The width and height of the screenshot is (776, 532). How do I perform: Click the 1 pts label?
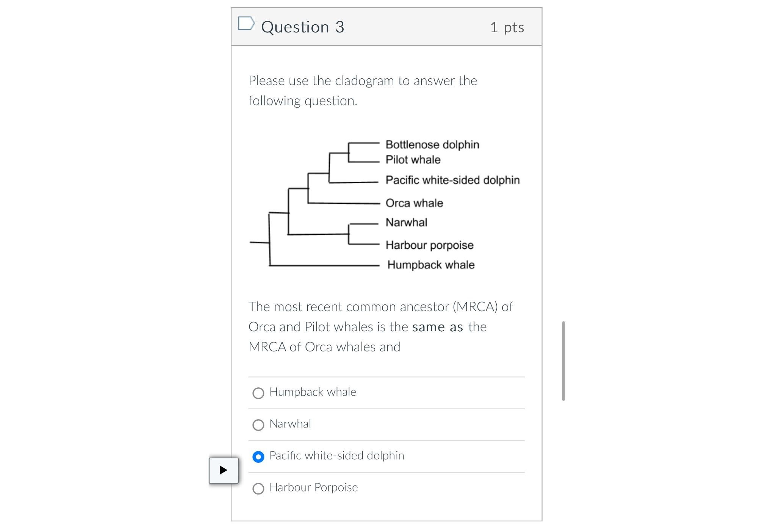tap(507, 26)
